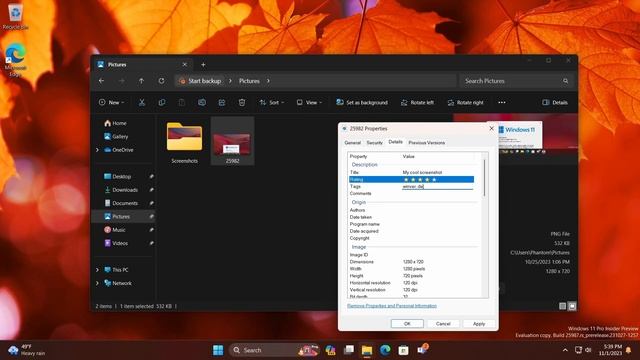Open the Sort dropdown menu
The image size is (640, 360).
[272, 102]
